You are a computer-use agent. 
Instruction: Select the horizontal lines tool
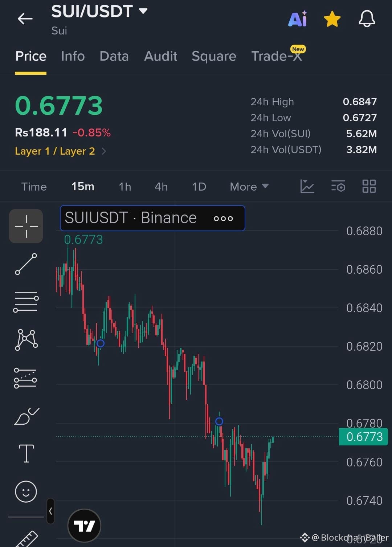(26, 302)
